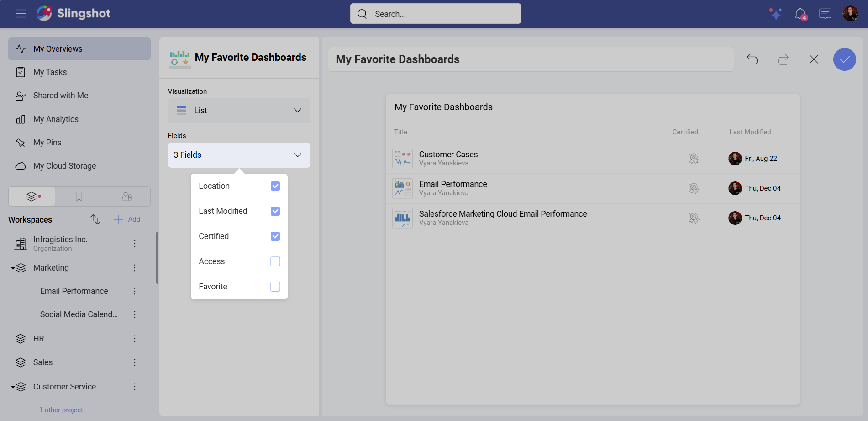868x421 pixels.
Task: Select My Pins in the sidebar
Action: point(47,142)
